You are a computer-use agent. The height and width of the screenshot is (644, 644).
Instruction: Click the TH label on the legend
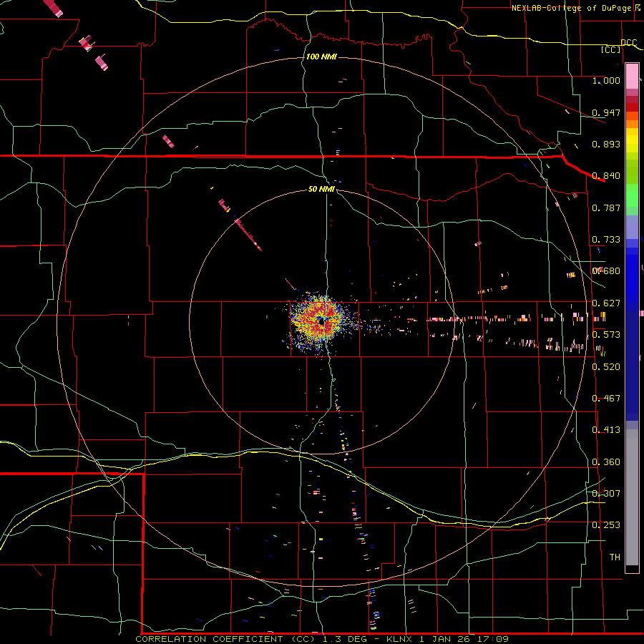point(615,557)
